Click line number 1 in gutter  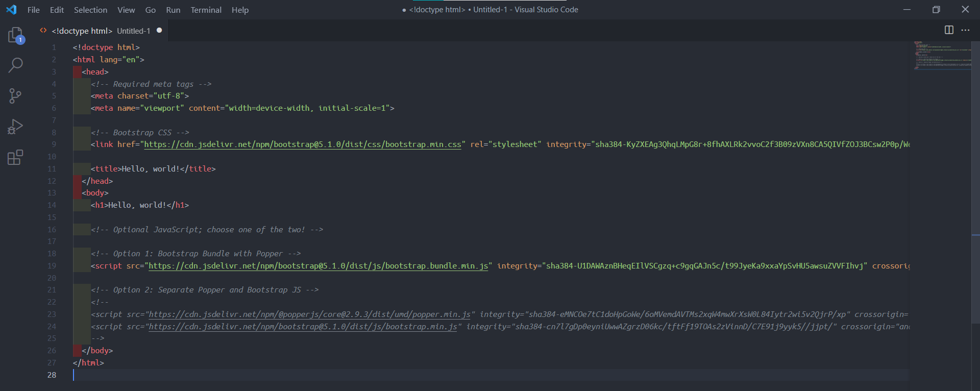coord(54,47)
